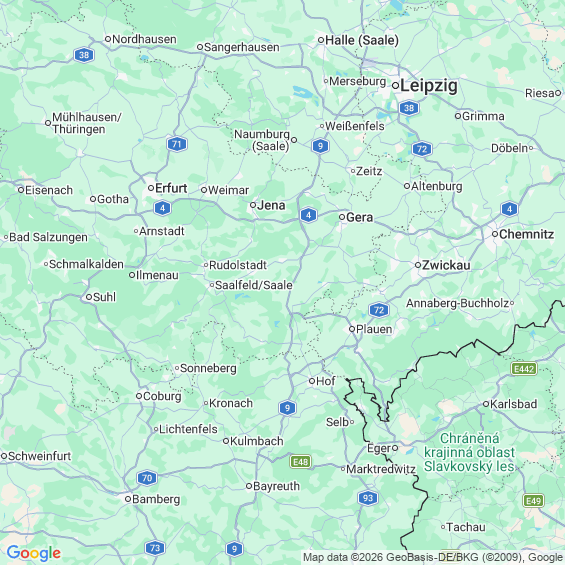
Task: Click the Map data attribution text
Action: click(x=433, y=557)
